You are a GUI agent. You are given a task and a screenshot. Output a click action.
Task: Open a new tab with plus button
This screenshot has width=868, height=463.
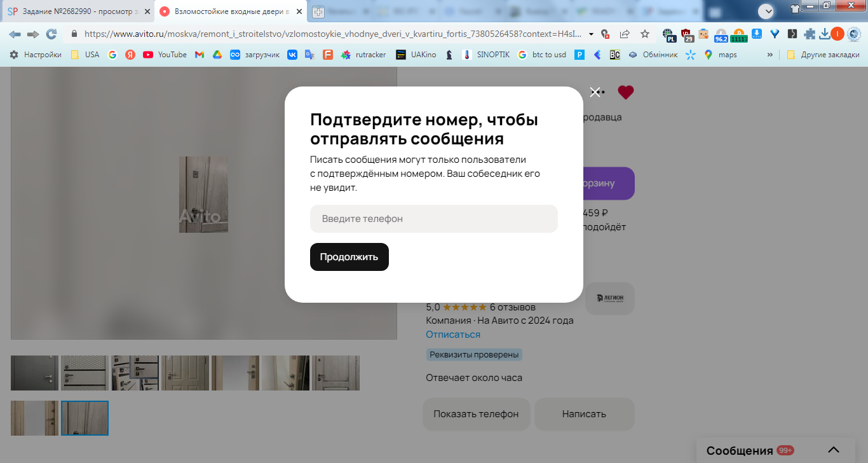318,11
